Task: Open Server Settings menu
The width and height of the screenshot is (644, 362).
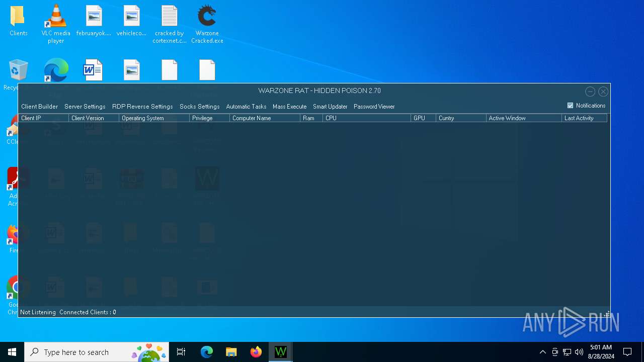Action: click(85, 107)
